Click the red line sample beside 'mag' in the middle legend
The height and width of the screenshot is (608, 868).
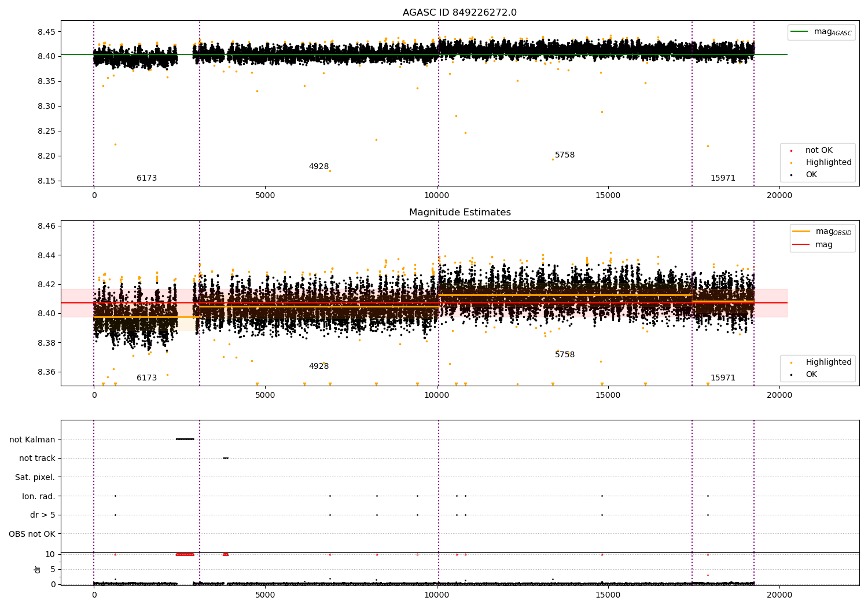click(x=801, y=245)
